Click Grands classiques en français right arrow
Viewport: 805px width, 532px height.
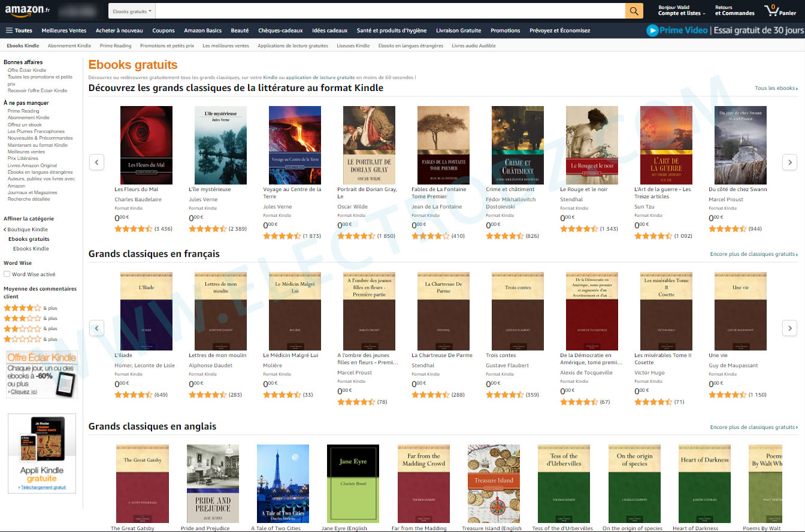[790, 328]
